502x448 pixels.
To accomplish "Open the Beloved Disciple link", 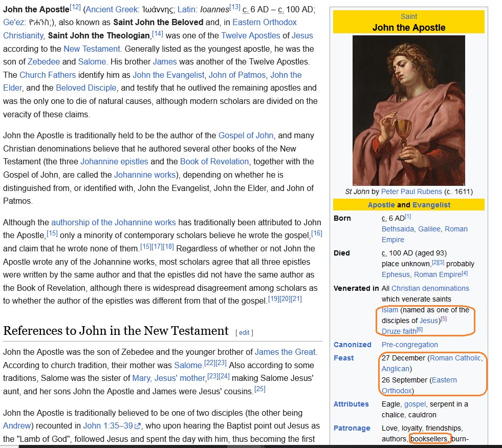I will coord(86,88).
